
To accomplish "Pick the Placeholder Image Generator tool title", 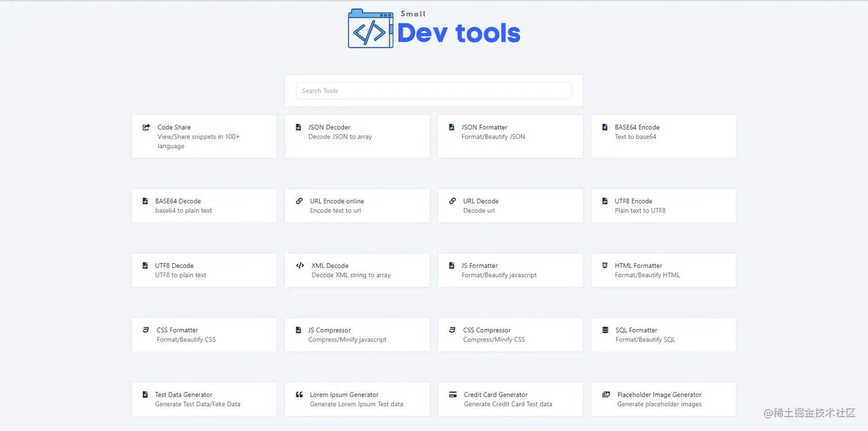I will (x=660, y=395).
